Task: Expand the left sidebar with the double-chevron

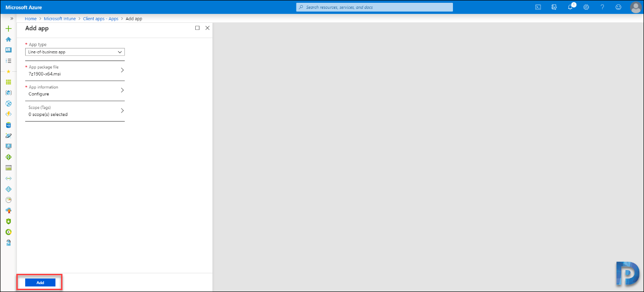Action: (12, 18)
